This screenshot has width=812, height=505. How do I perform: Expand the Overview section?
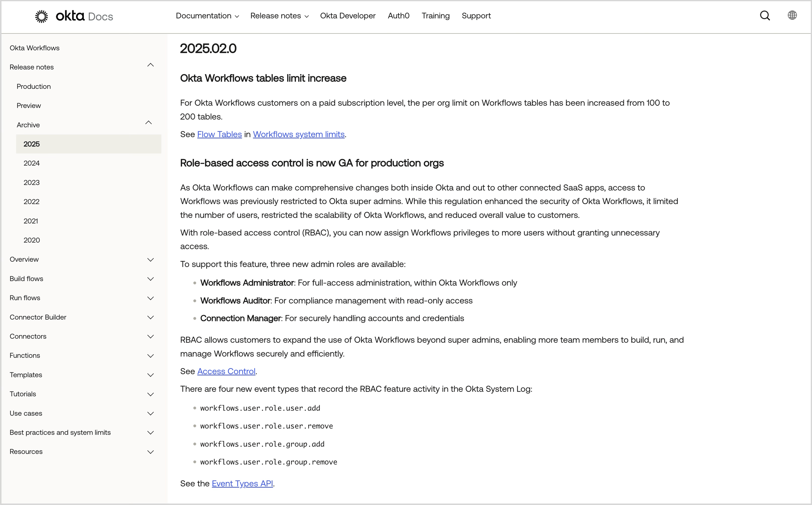click(x=151, y=259)
